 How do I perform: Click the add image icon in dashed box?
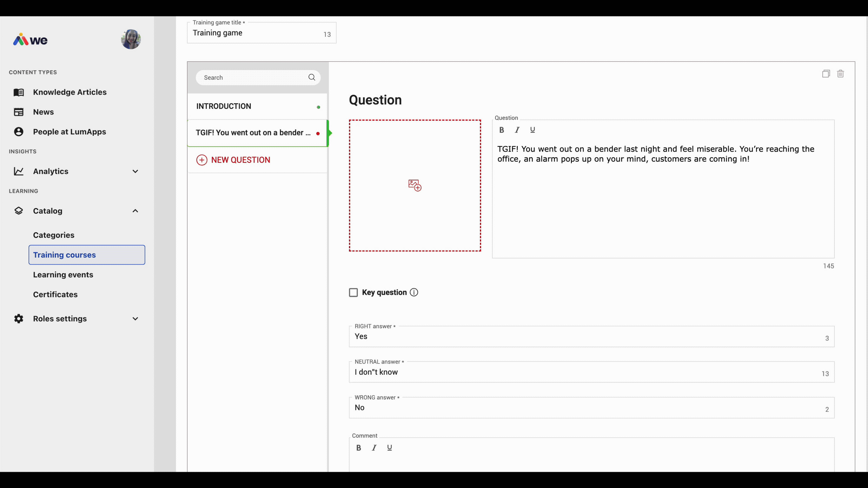click(415, 185)
